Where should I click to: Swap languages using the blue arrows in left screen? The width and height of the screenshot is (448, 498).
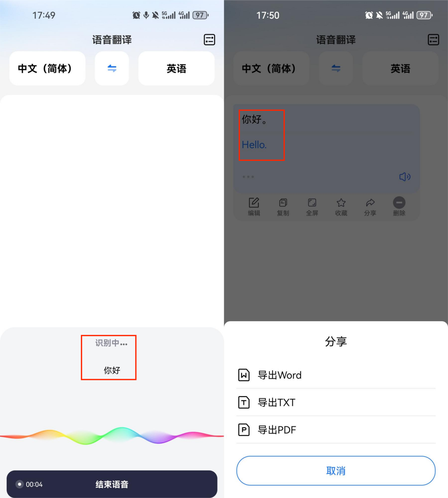(112, 68)
